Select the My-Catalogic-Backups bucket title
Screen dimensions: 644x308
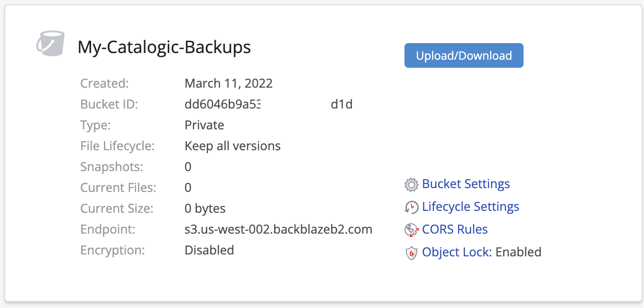pyautogui.click(x=164, y=47)
